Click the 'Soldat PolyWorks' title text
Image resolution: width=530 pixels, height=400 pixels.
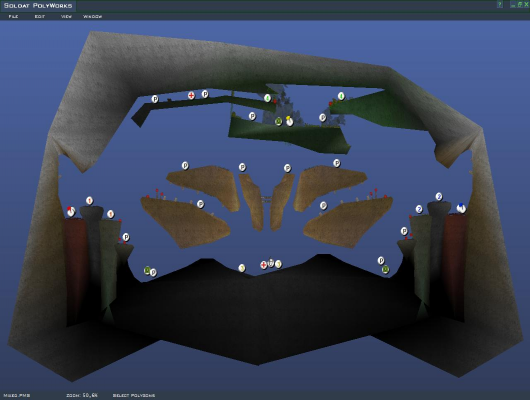(x=38, y=5)
